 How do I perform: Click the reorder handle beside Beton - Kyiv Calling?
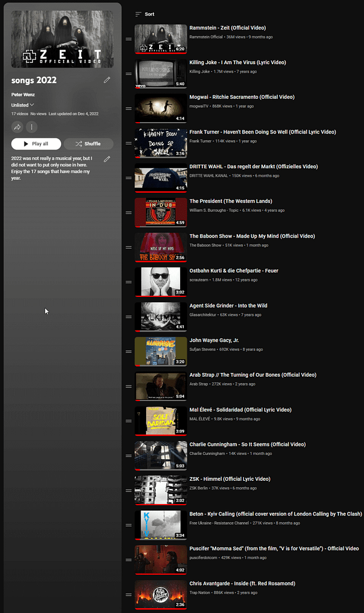tap(129, 525)
